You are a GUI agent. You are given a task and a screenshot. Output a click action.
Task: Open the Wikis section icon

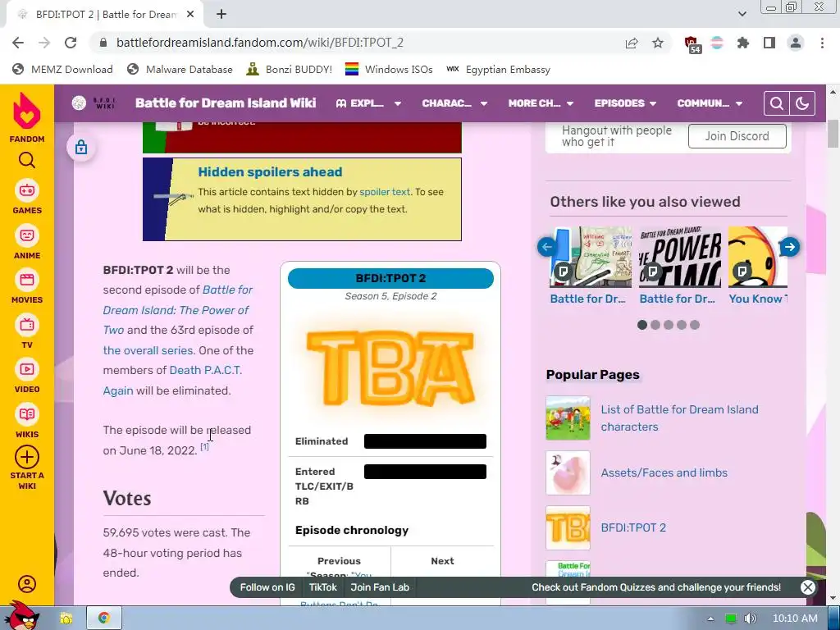coord(27,414)
